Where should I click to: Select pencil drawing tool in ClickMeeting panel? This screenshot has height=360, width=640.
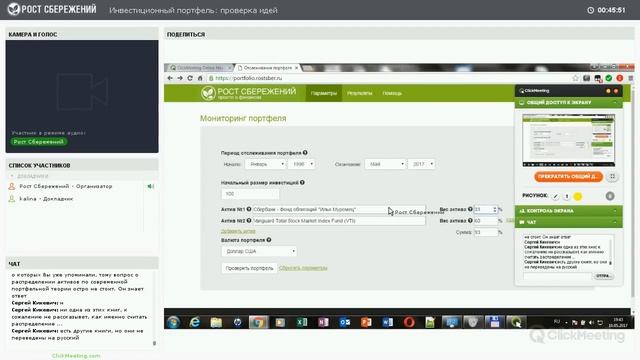pos(556,196)
